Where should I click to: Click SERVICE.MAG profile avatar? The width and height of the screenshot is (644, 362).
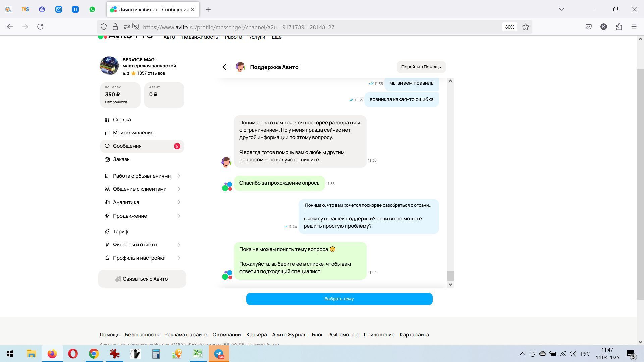point(109,66)
